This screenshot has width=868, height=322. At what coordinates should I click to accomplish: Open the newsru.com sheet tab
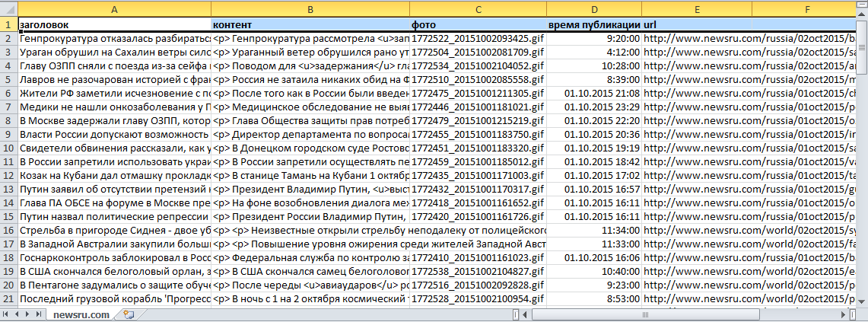click(82, 315)
